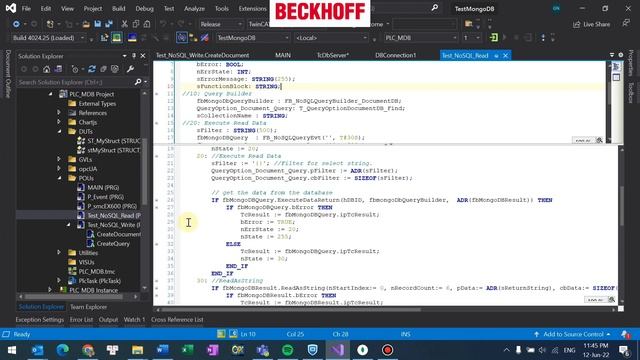Collapse the DUTs folder node

(x=59, y=131)
